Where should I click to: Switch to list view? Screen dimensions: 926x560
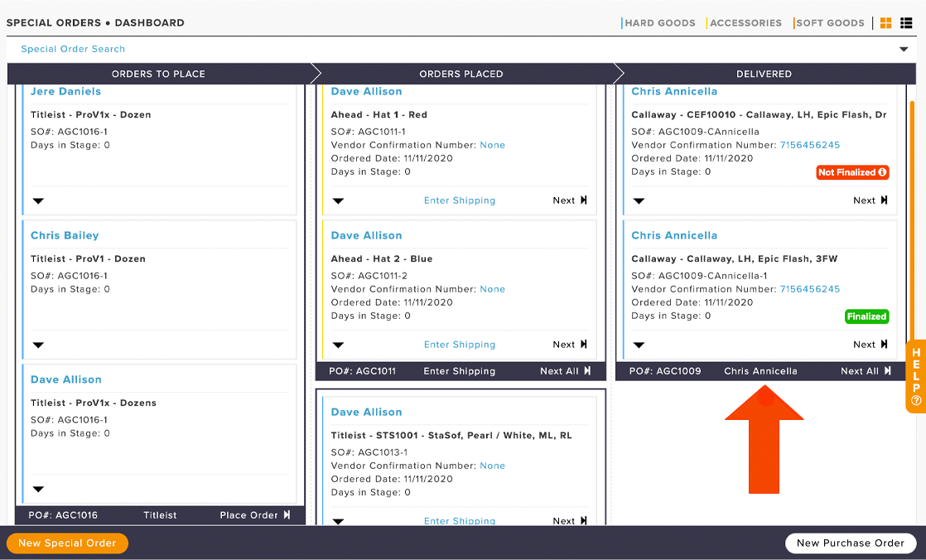point(906,23)
